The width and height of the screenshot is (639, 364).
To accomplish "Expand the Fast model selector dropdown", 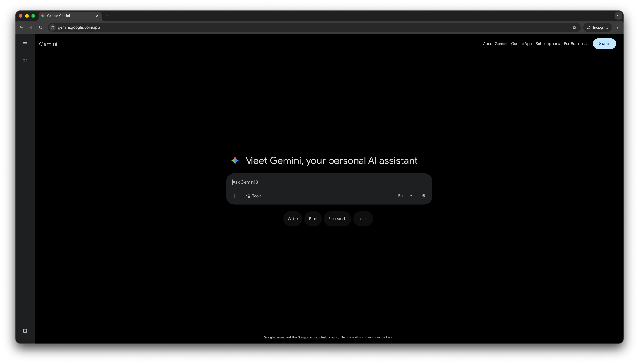I will click(405, 196).
